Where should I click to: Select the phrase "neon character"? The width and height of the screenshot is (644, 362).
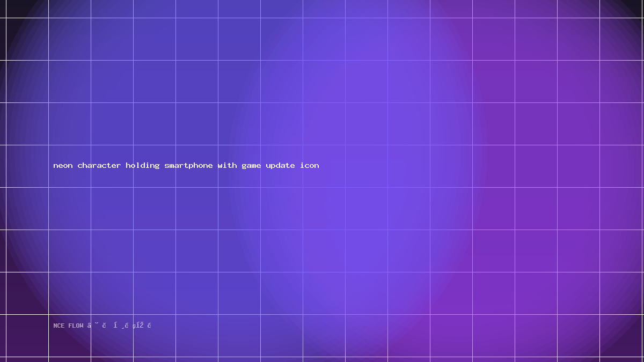click(87, 166)
